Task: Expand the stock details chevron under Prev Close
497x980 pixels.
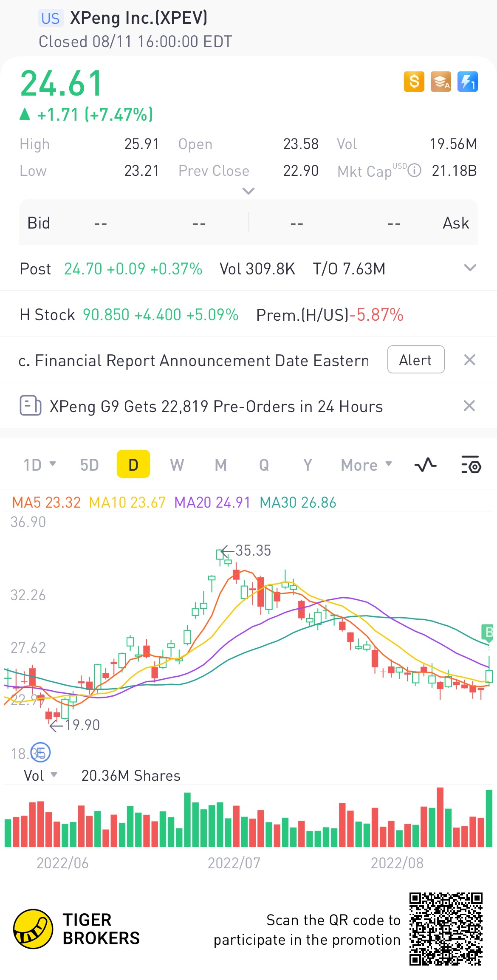Action: click(x=248, y=191)
